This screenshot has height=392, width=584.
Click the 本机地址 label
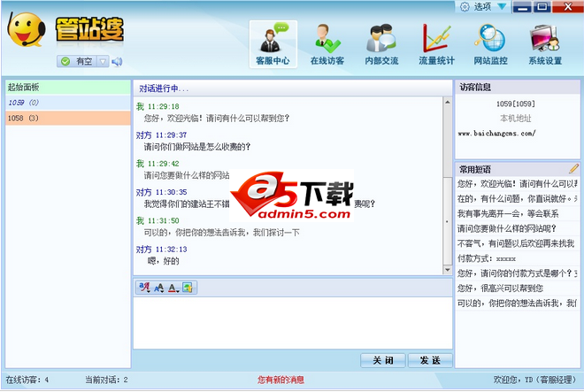(516, 119)
